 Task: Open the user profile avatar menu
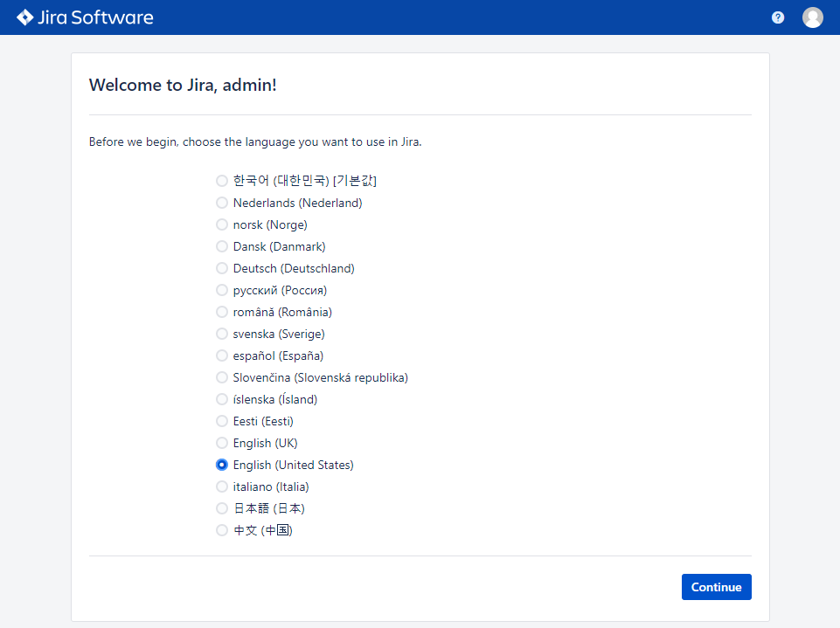tap(812, 17)
